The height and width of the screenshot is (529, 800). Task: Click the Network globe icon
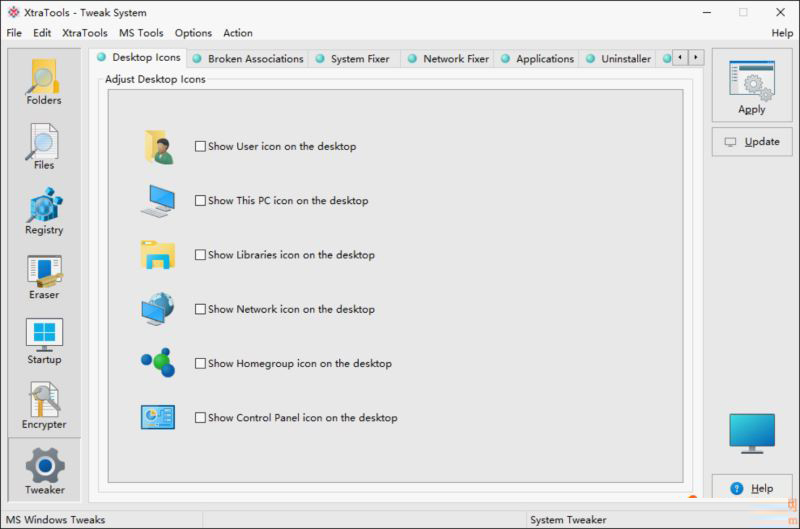coord(158,309)
